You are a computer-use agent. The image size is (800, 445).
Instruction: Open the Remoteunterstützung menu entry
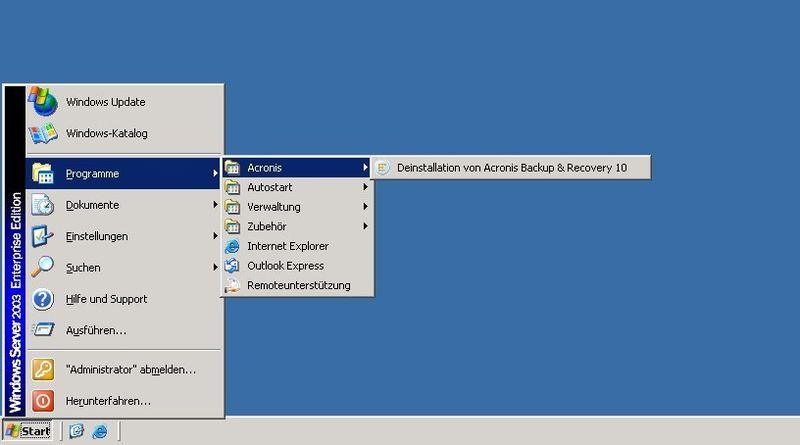click(x=297, y=285)
